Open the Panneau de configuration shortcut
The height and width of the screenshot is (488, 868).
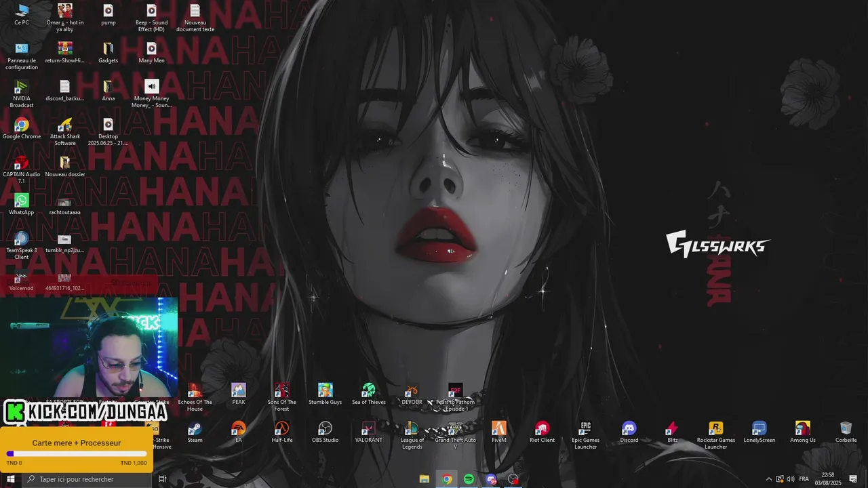click(x=22, y=56)
